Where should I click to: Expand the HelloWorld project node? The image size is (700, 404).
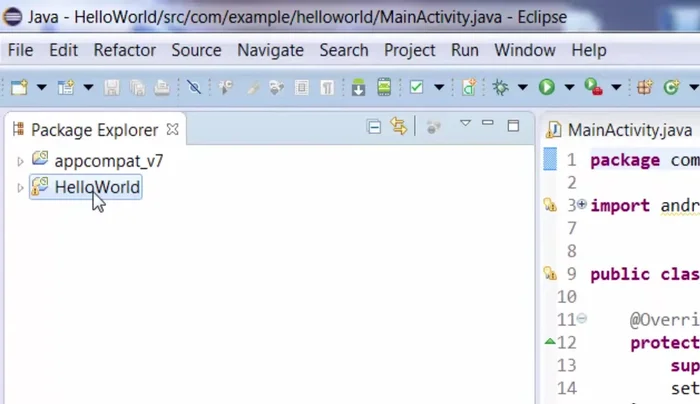[20, 188]
